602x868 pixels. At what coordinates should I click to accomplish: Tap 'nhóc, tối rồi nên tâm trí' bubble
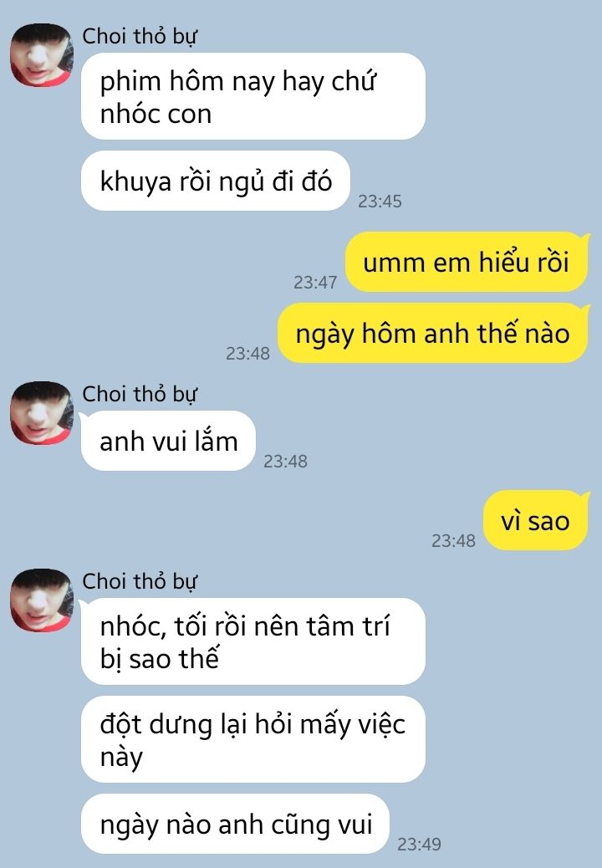click(x=253, y=641)
